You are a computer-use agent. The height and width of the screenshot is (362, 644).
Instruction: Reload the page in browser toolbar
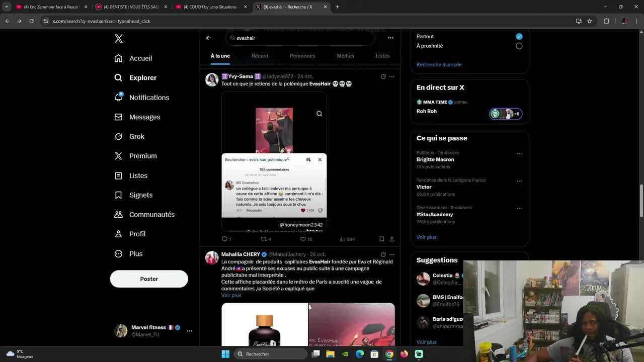click(x=31, y=21)
